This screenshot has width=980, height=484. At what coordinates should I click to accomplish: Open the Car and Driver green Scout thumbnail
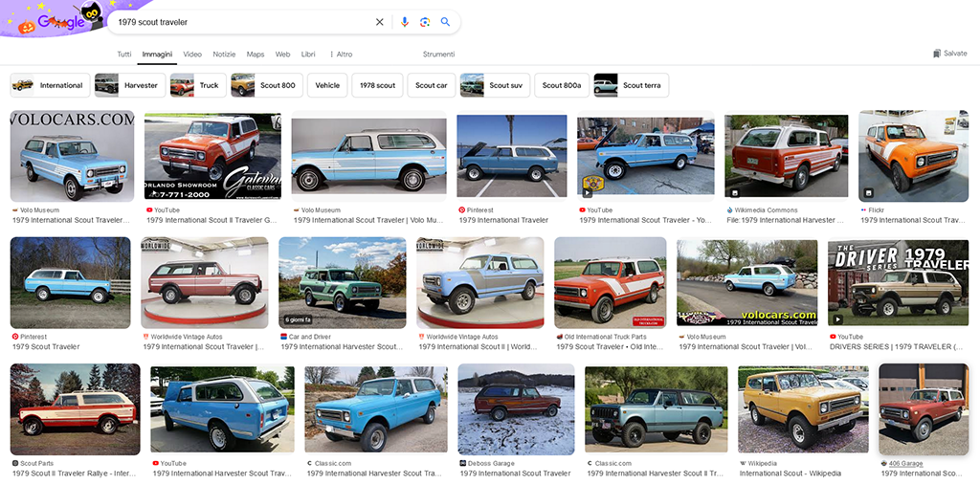[342, 282]
